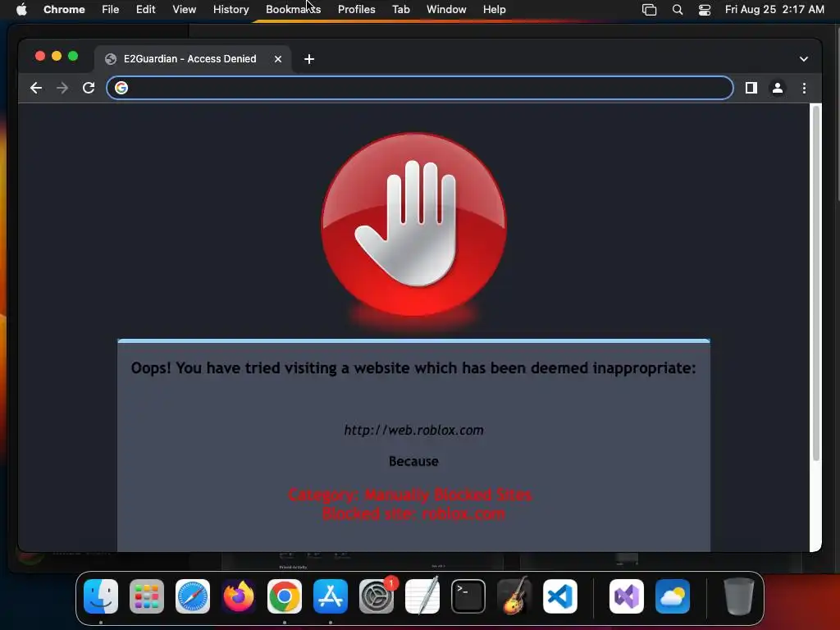Click the date and time clock

[774, 9]
